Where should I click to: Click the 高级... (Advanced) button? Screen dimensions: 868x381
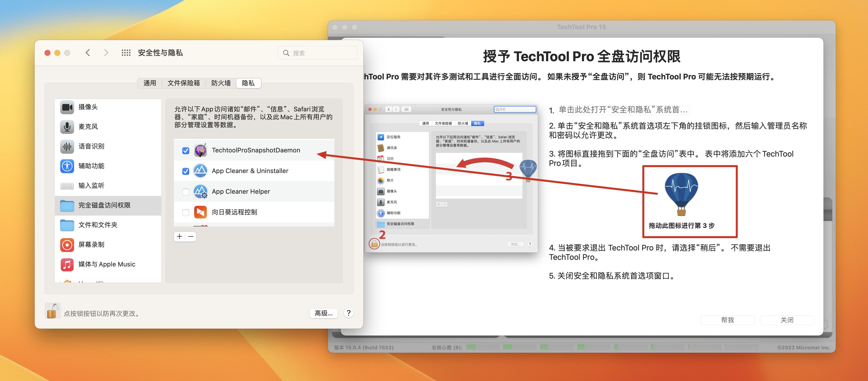[x=323, y=313]
